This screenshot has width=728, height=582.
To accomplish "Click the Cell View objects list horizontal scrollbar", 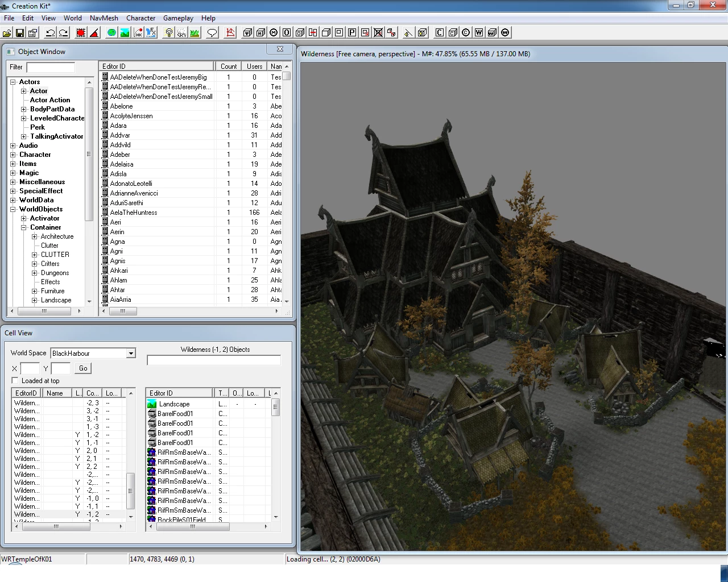I will [192, 526].
